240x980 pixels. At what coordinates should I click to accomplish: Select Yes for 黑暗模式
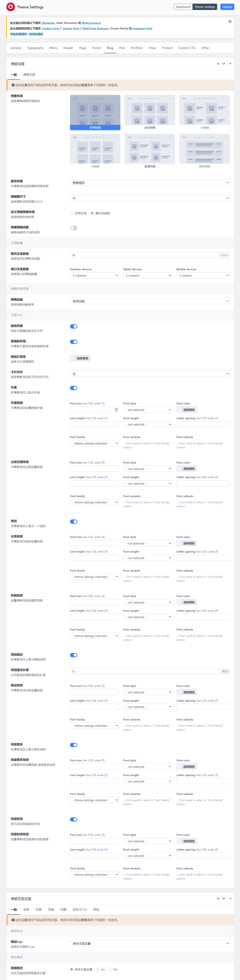[98, 969]
